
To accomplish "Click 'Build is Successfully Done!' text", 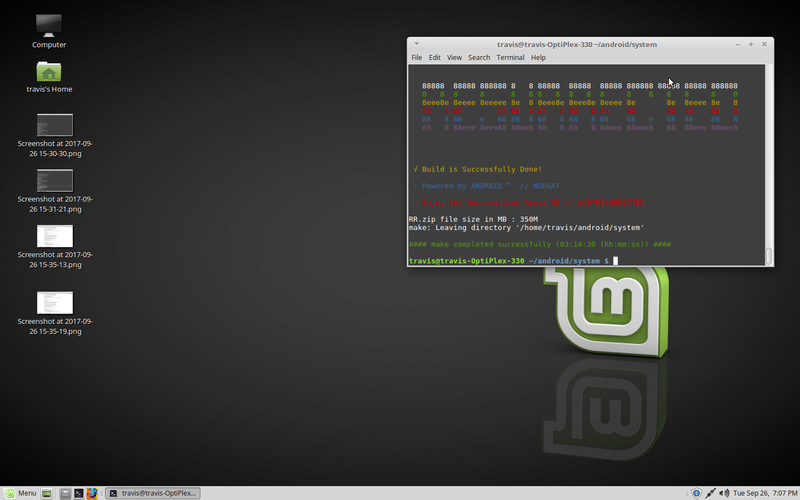I will click(x=482, y=169).
